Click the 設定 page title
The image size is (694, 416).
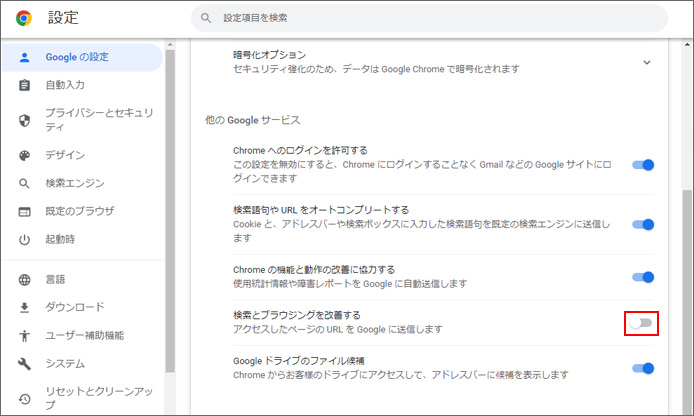coord(63,18)
